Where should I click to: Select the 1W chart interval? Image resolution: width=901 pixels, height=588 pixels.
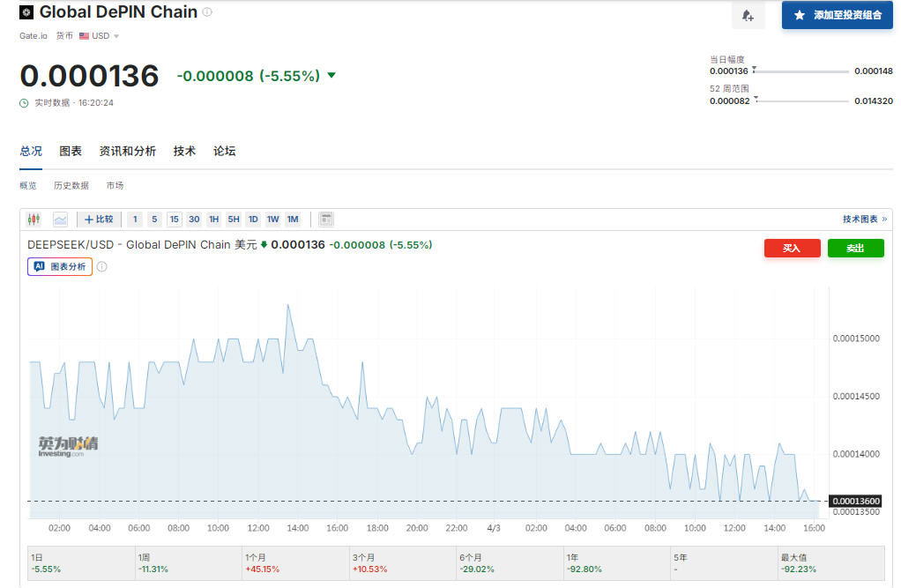272,220
